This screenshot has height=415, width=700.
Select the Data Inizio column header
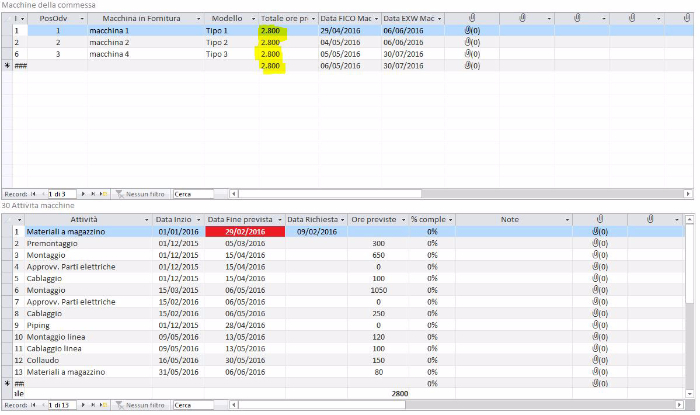(173, 219)
